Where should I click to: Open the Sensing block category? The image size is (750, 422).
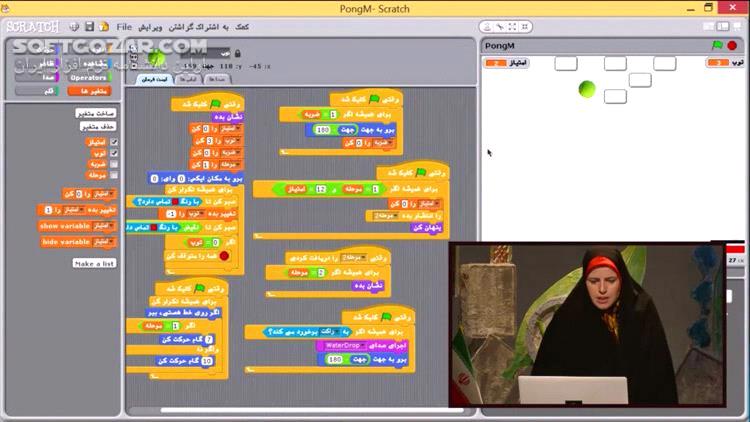(89, 64)
